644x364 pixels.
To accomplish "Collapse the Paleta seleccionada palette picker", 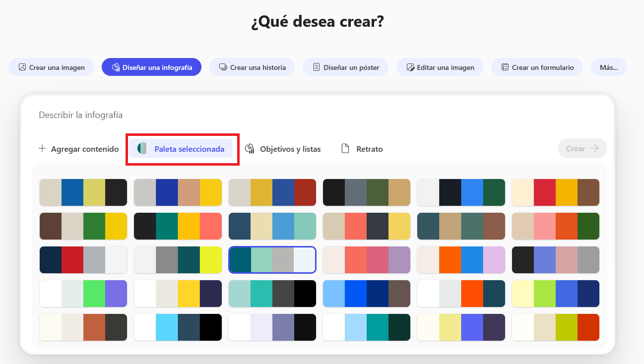I will tap(181, 149).
